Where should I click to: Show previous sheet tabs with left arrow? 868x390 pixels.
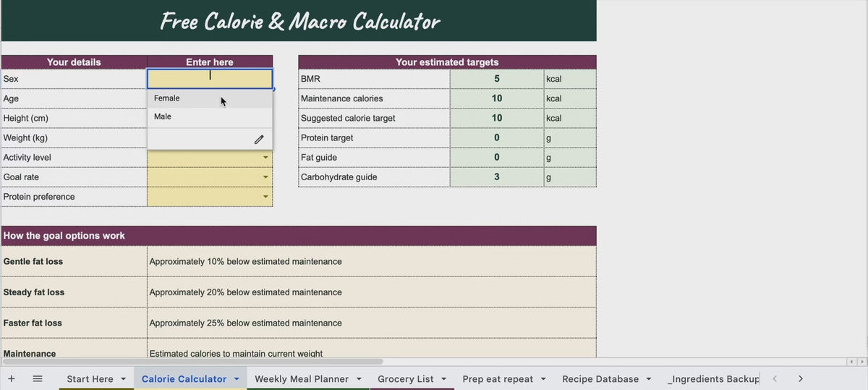click(x=775, y=378)
